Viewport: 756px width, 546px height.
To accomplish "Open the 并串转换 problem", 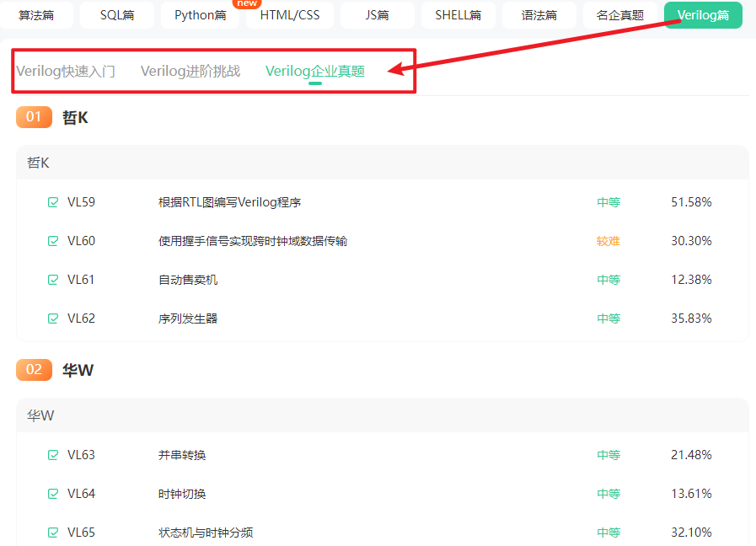I will 182,454.
